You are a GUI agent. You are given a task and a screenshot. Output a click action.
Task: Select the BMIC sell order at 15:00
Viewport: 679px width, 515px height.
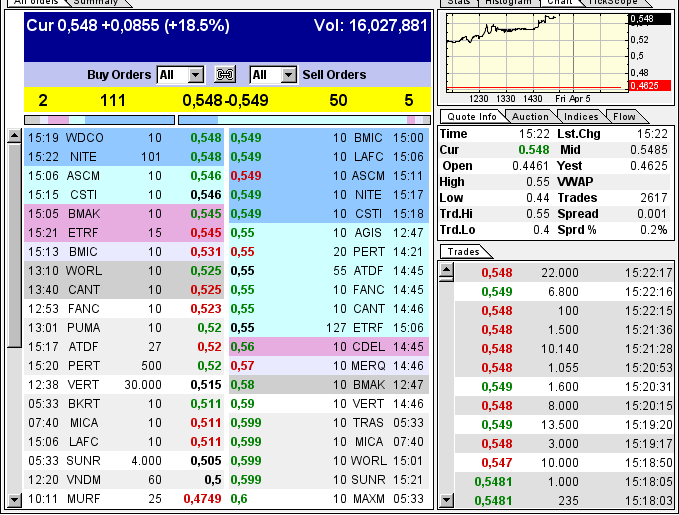(329, 138)
